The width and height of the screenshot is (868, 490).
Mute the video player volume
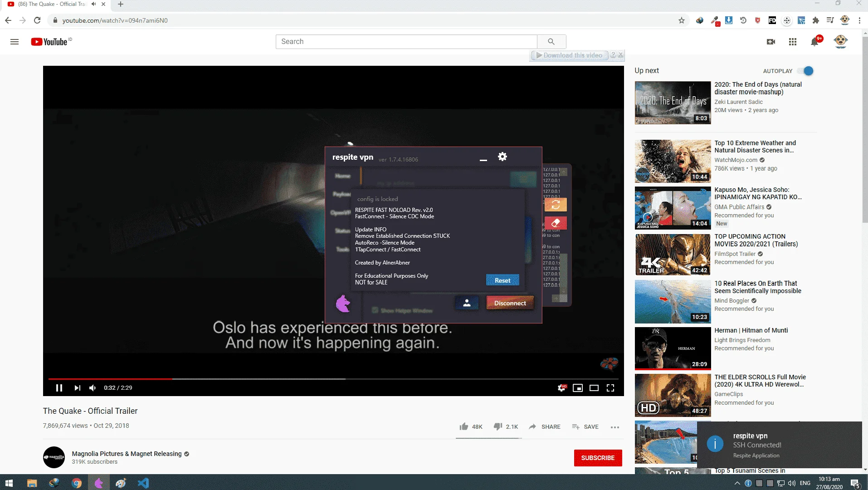[93, 388]
